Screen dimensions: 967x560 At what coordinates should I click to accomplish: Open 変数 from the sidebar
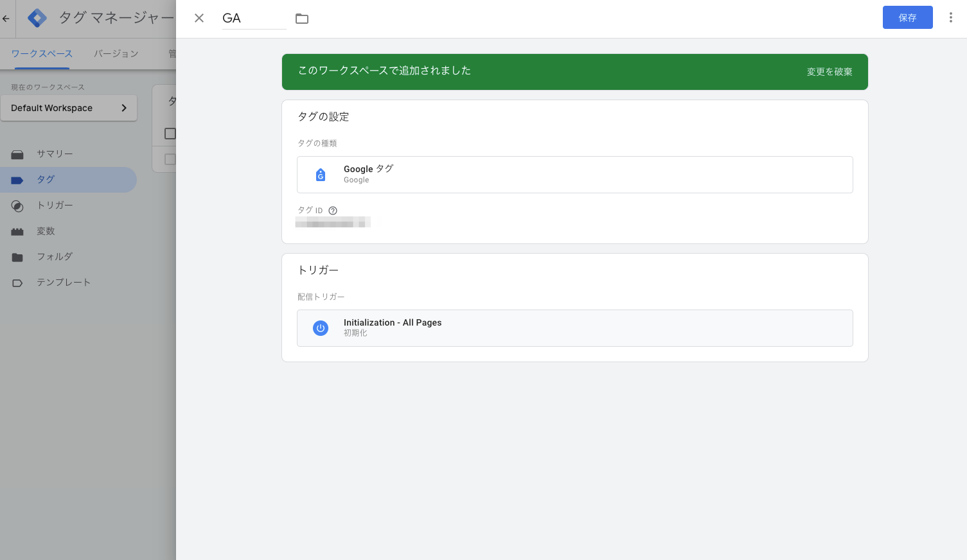click(46, 231)
